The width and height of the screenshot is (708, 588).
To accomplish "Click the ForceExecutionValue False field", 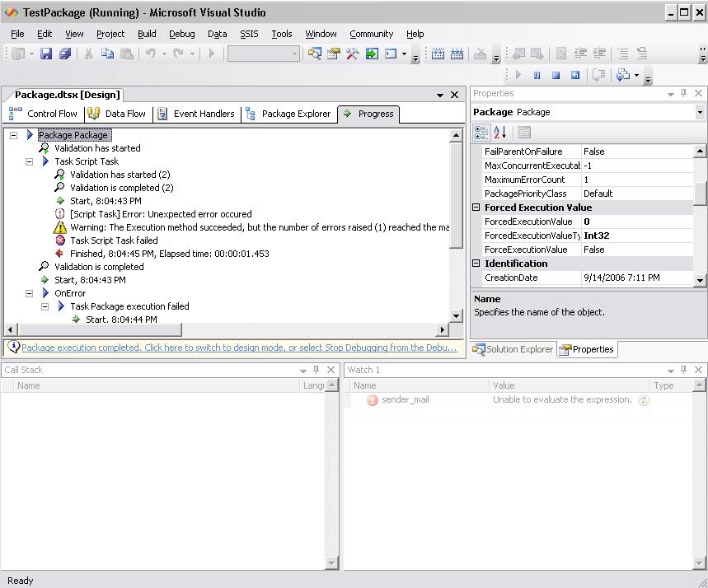I will 636,250.
